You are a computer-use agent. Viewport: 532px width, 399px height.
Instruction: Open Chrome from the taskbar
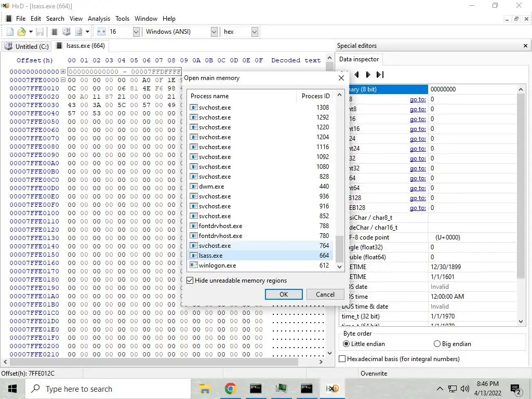(x=230, y=389)
